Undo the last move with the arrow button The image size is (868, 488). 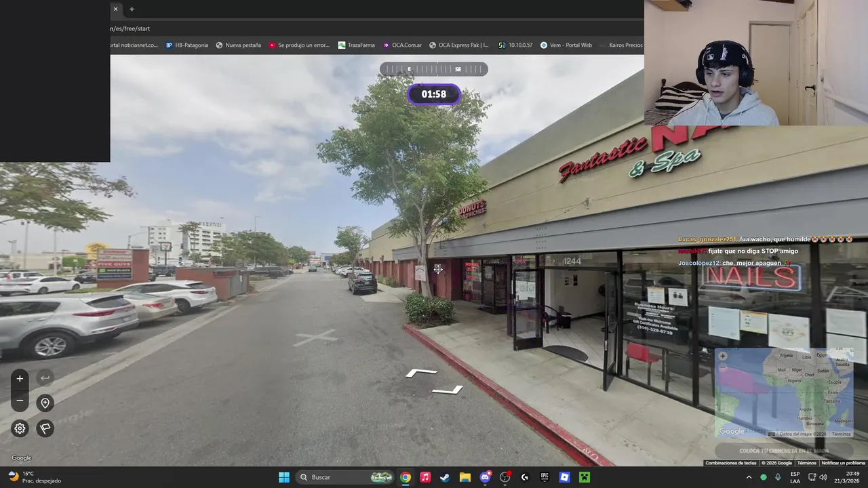tap(45, 378)
